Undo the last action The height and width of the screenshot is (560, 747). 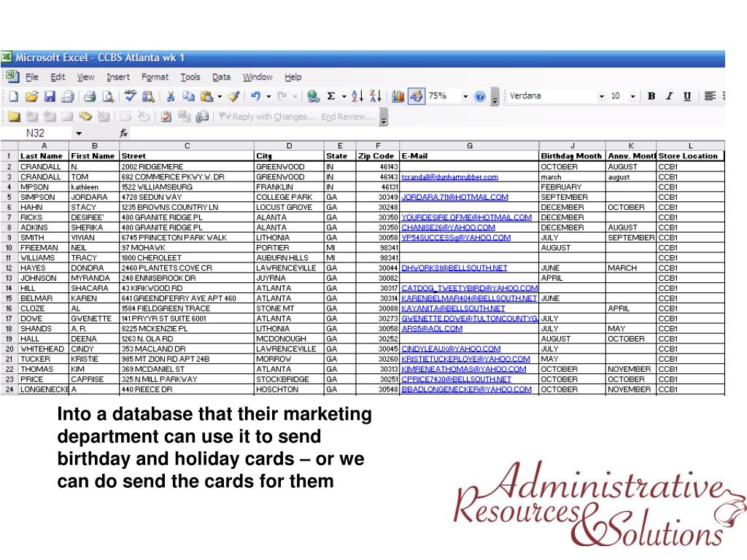(256, 97)
